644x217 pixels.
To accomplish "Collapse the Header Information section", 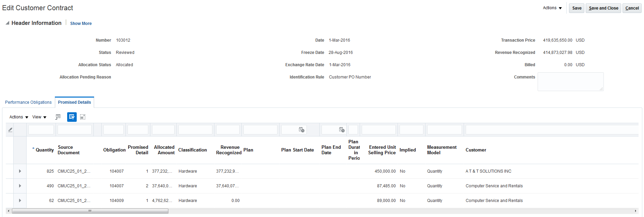I will (7, 23).
